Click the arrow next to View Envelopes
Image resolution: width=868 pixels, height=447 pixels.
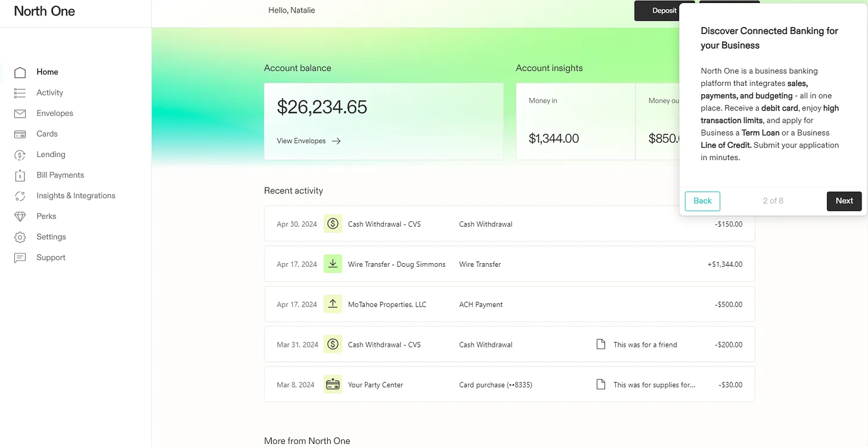336,141
